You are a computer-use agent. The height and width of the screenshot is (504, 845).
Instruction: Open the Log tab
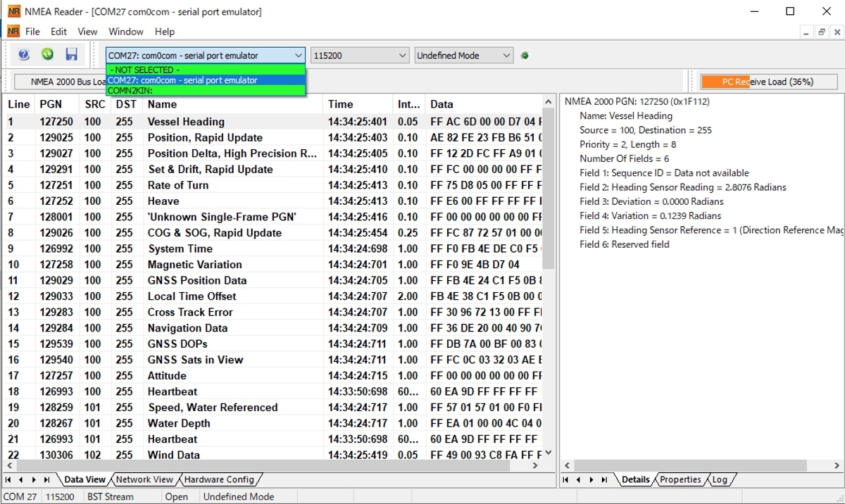[x=720, y=480]
